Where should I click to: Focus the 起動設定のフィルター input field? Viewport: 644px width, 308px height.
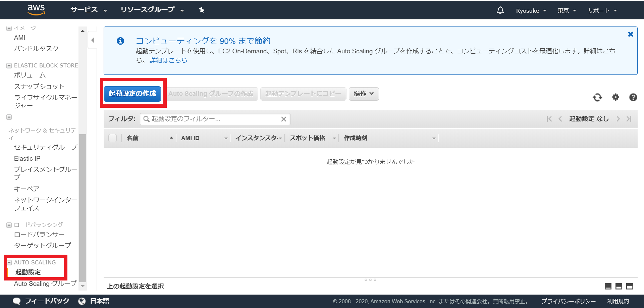tap(215, 119)
